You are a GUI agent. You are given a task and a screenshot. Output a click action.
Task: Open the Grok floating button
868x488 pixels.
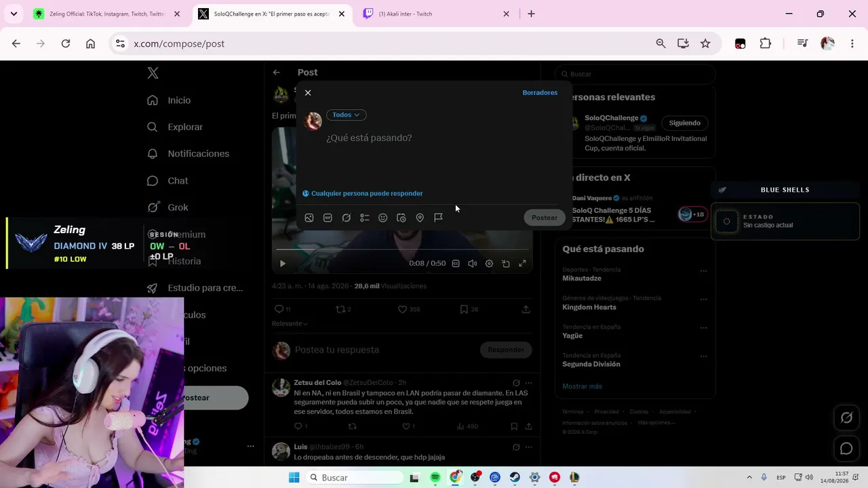846,418
